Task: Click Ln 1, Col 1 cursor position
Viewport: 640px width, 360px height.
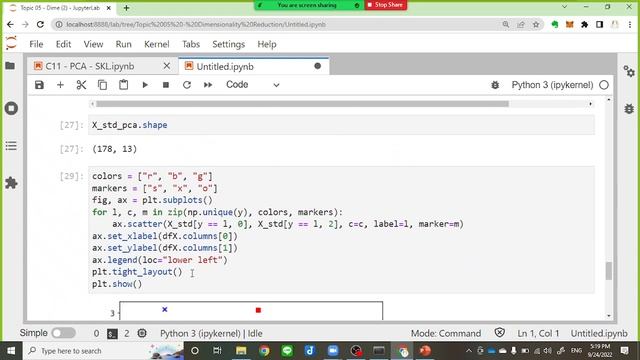Action: [538, 333]
